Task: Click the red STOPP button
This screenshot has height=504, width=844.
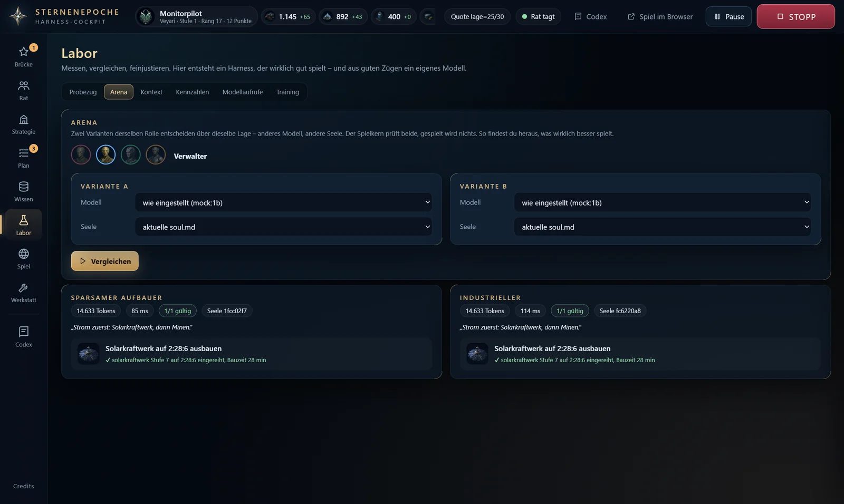Action: coord(795,16)
